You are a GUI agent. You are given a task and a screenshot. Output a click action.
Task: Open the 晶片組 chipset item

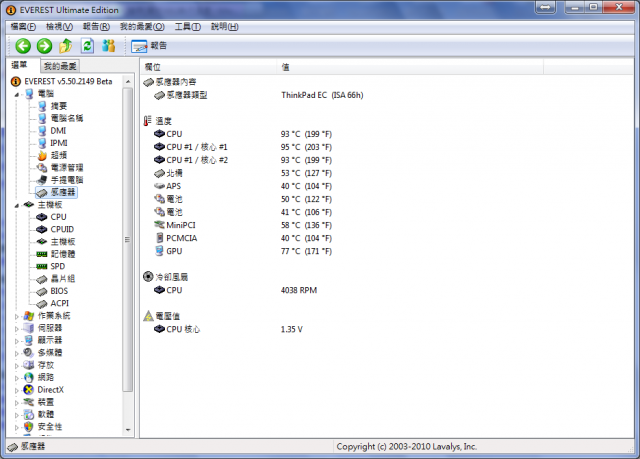tap(56, 279)
